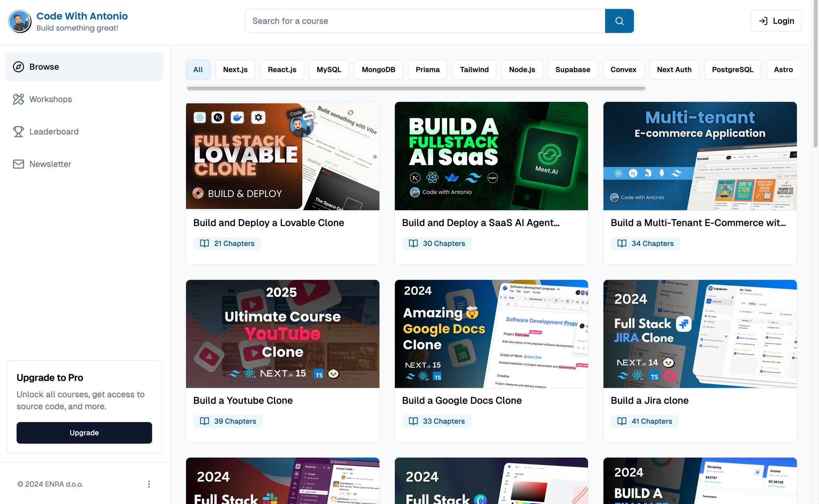
Task: Click the 30 Chapters badge
Action: pyautogui.click(x=437, y=243)
